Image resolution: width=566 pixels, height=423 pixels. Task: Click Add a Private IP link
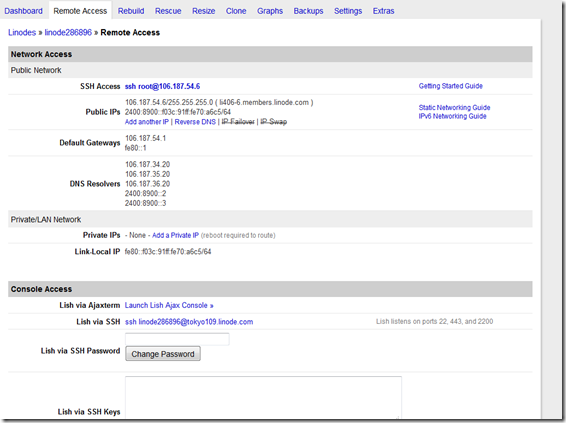pos(175,235)
